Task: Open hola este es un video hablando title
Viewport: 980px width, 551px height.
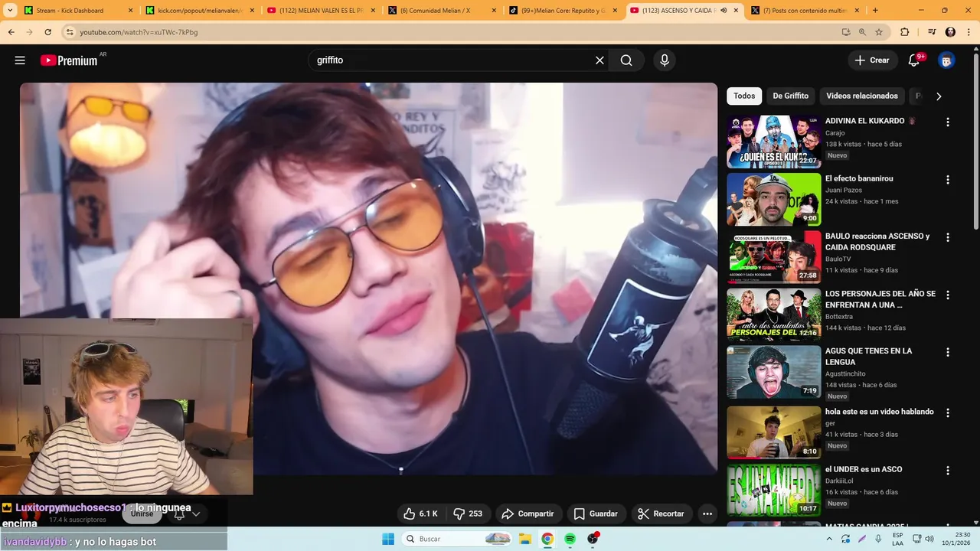Action: (x=880, y=412)
